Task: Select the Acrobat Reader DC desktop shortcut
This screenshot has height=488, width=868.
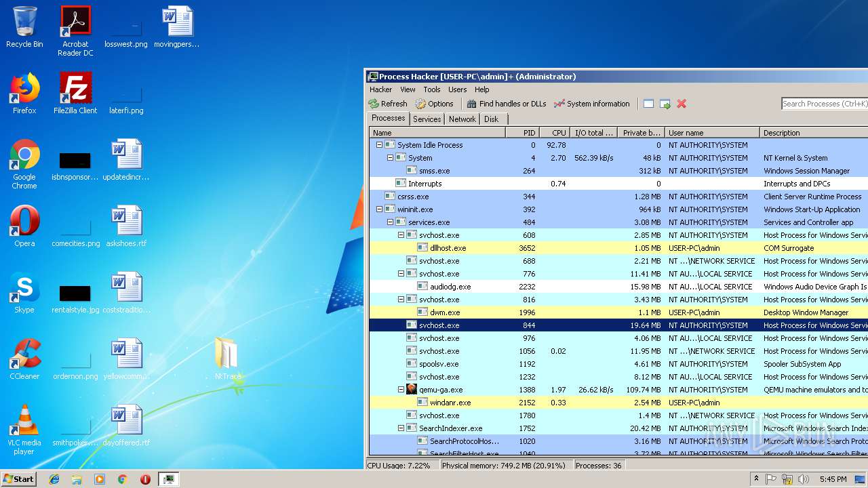Action: (75, 31)
